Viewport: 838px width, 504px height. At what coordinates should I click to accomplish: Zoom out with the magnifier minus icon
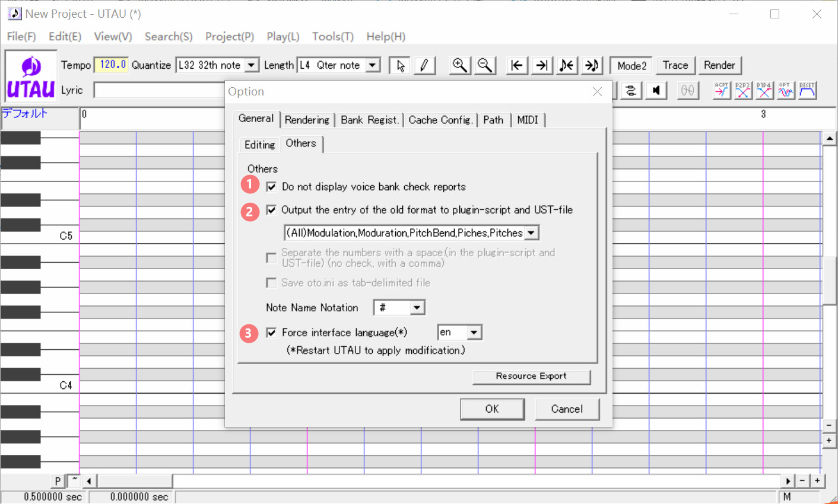(485, 65)
